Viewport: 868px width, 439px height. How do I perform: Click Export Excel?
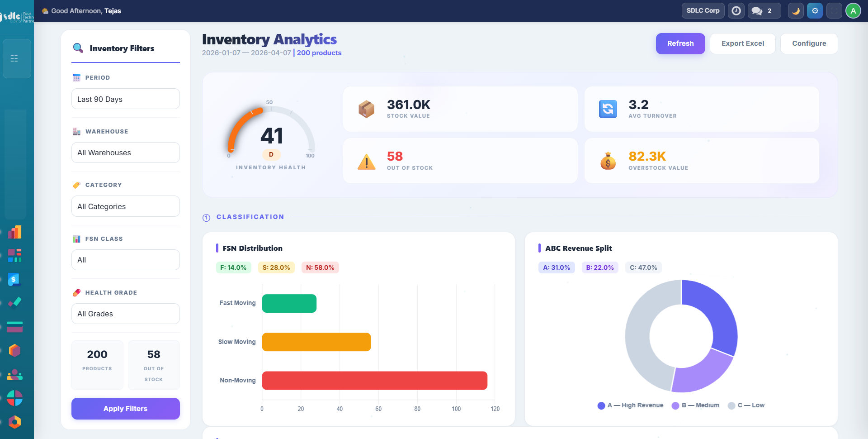tap(742, 43)
